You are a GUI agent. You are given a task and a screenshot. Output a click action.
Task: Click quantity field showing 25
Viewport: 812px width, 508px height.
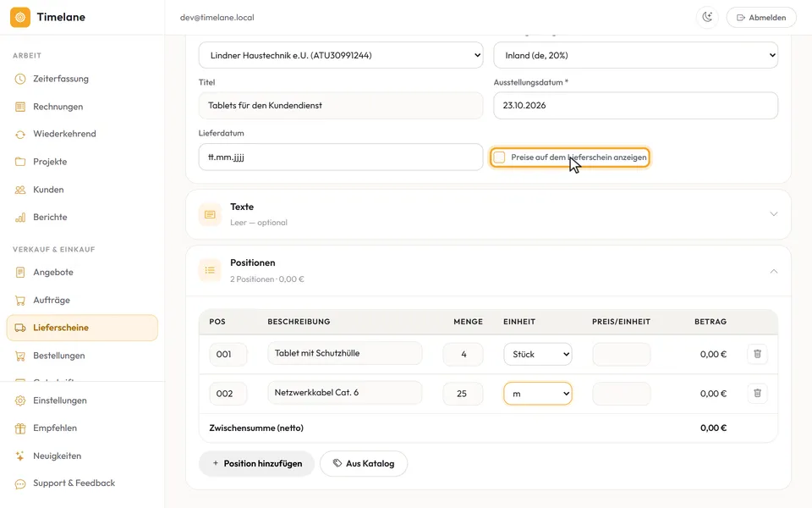[x=463, y=394]
